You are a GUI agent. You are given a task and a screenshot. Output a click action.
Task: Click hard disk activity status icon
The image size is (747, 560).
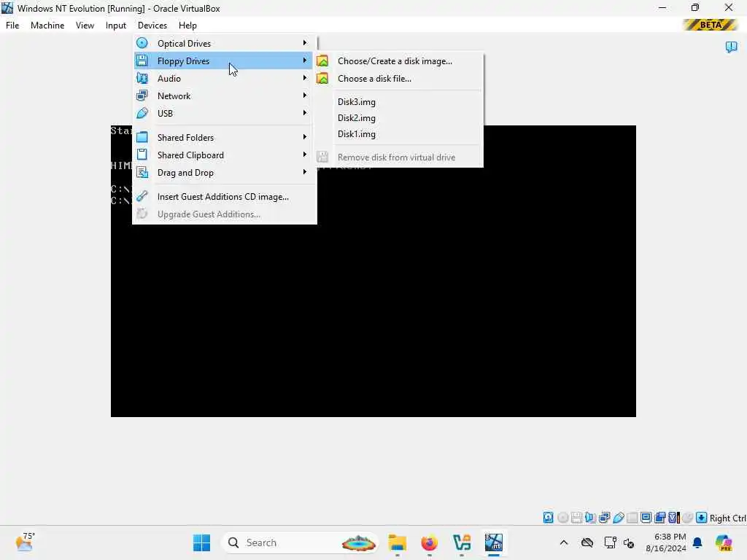point(549,518)
